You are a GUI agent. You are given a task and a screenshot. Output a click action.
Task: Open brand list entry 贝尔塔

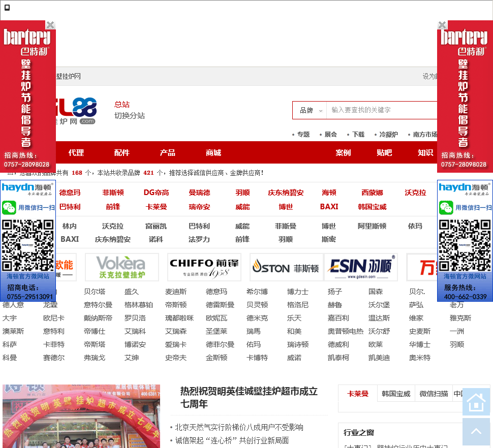tap(95, 292)
